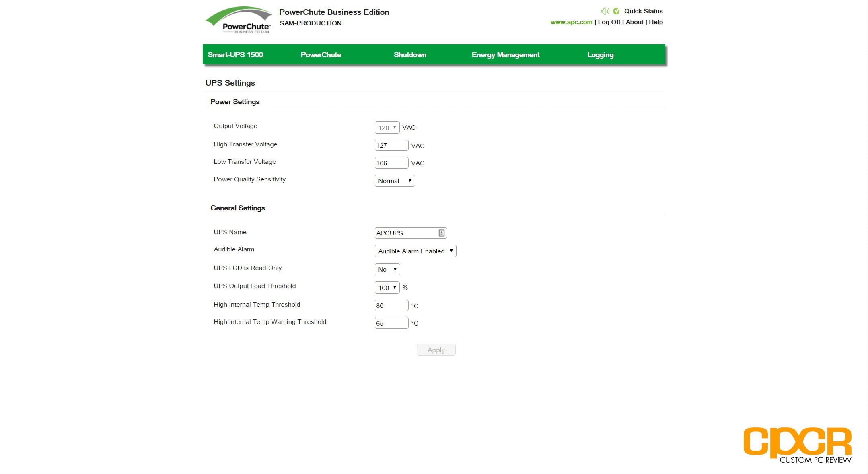
Task: Click the Apply button
Action: [436, 350]
